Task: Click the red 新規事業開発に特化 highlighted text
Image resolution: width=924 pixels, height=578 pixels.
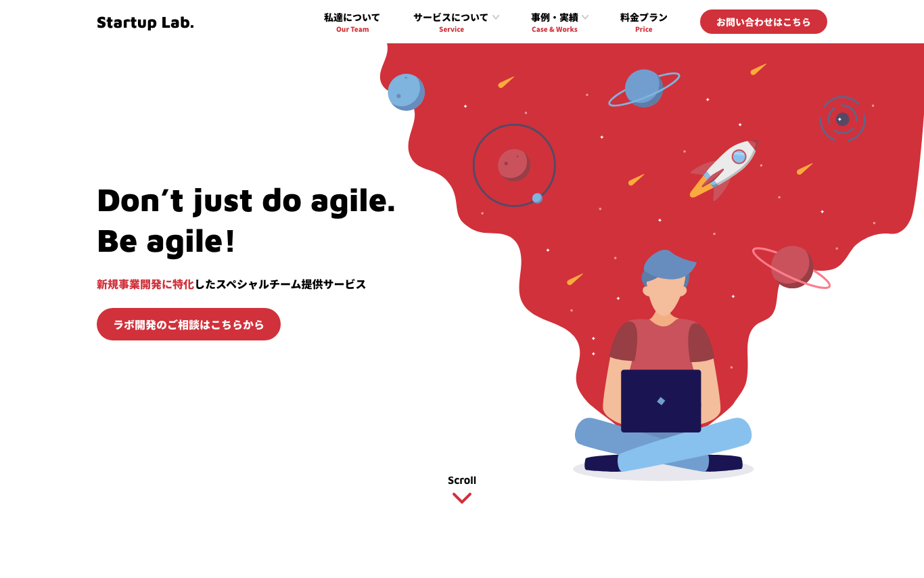Action: (145, 284)
